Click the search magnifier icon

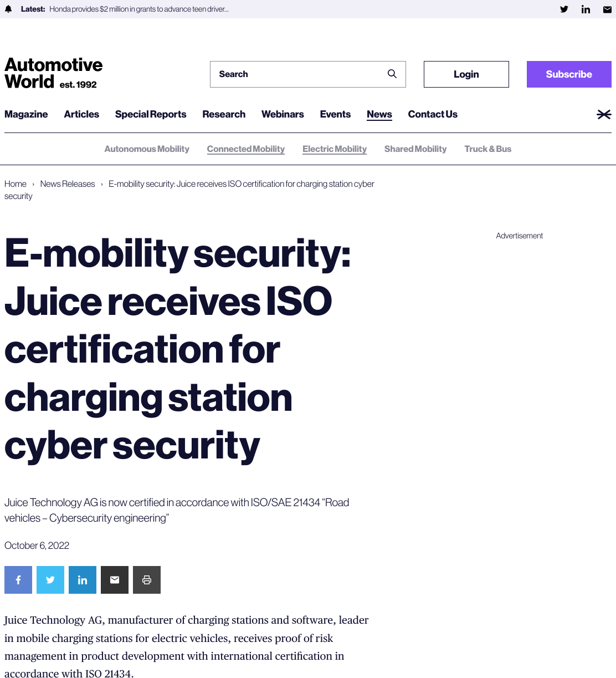392,74
